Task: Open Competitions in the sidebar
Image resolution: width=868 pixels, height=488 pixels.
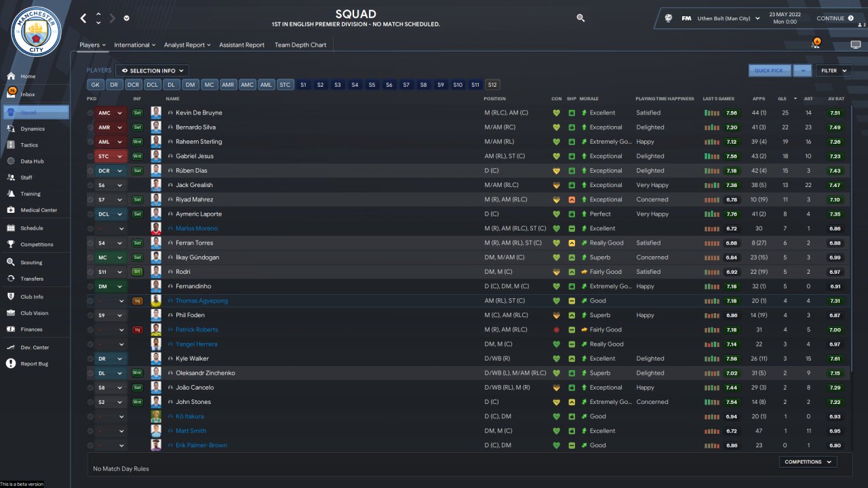Action: tap(35, 245)
